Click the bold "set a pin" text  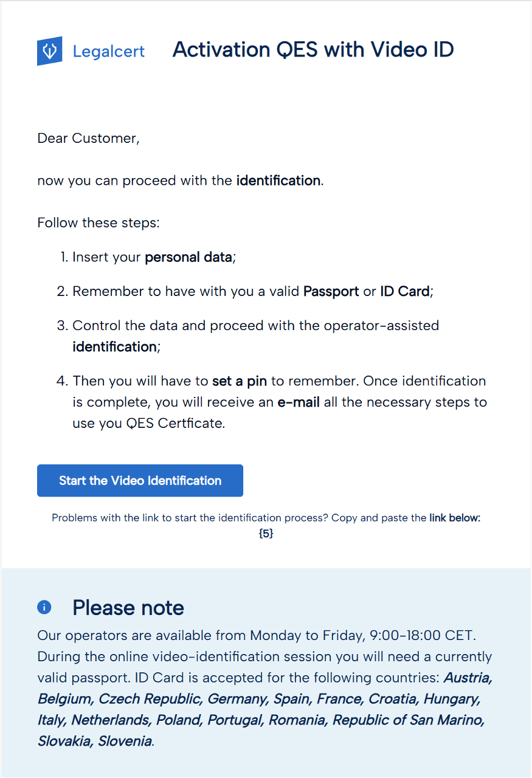[x=240, y=381]
